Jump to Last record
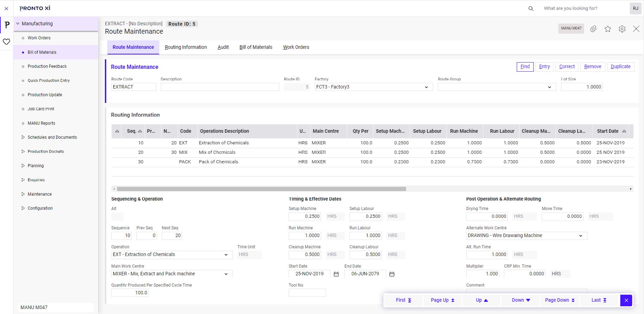644x314 pixels. pos(599,300)
